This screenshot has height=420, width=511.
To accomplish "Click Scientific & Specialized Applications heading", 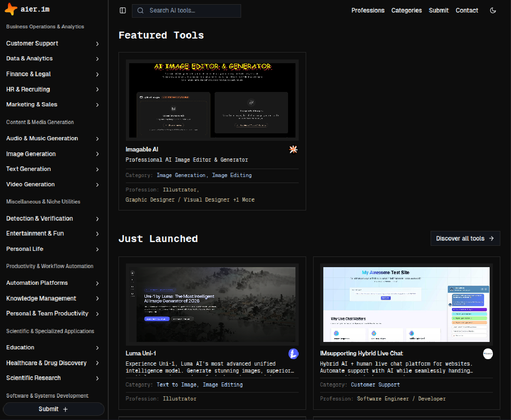I will [50, 331].
